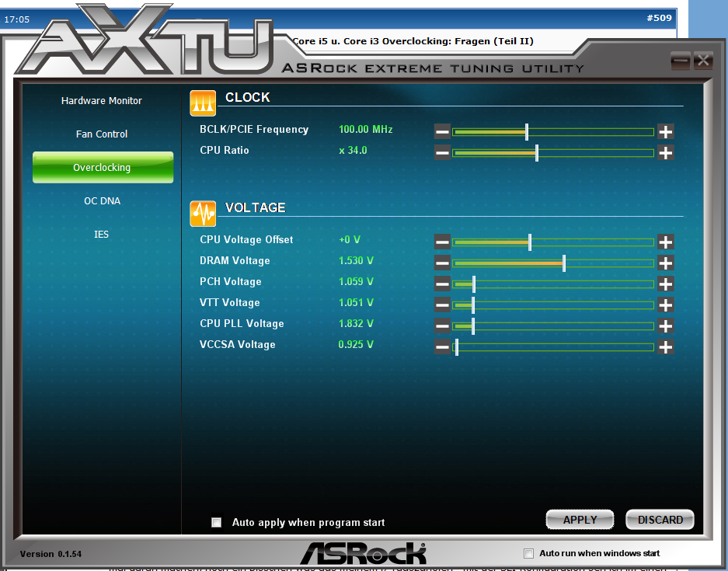Click the 1.530 V DRAM value
The width and height of the screenshot is (728, 571).
coord(356,260)
